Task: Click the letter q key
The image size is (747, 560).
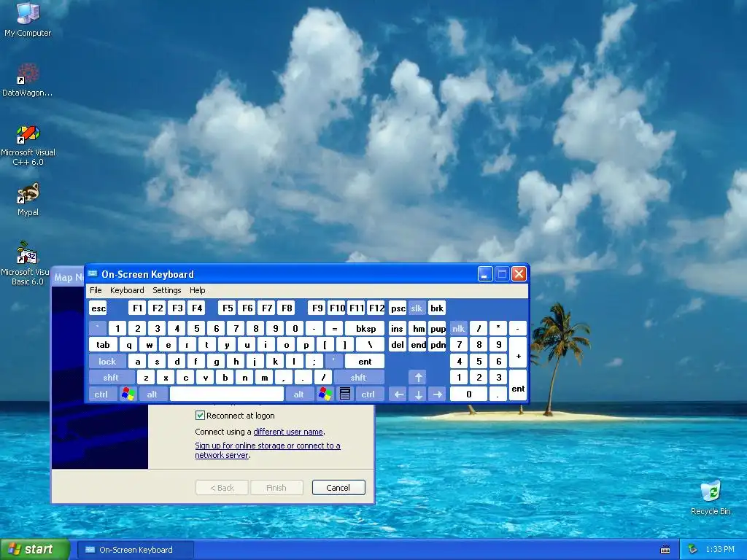Action: pyautogui.click(x=128, y=344)
